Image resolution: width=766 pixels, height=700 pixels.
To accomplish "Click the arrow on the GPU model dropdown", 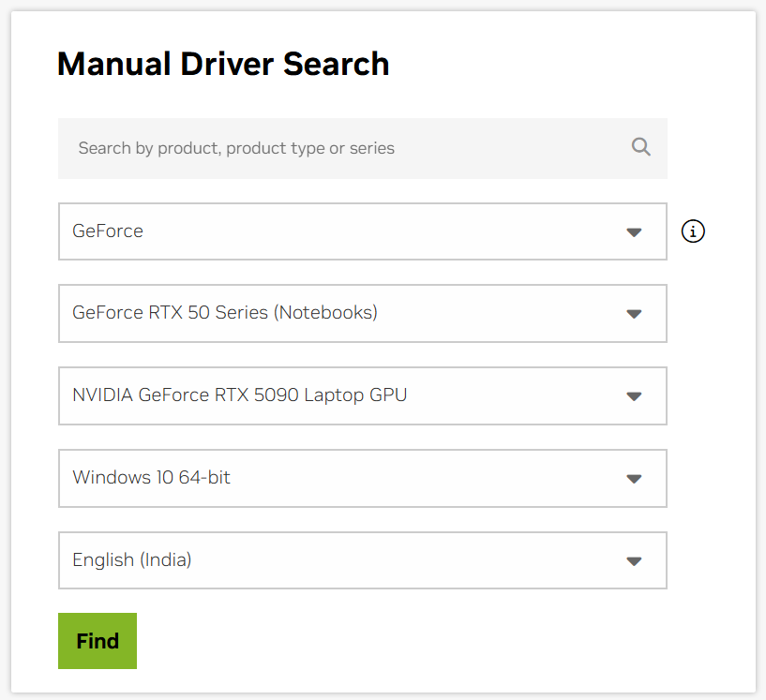I will pos(634,395).
